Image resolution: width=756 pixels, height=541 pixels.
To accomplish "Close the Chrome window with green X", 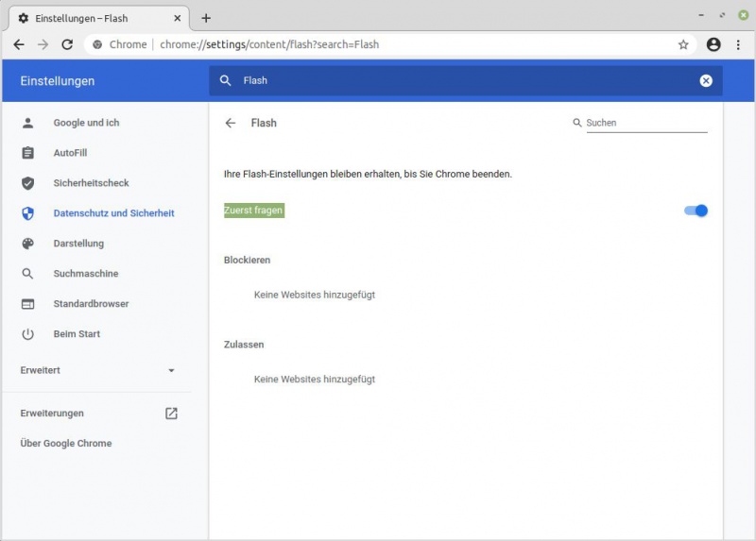I will [x=744, y=15].
